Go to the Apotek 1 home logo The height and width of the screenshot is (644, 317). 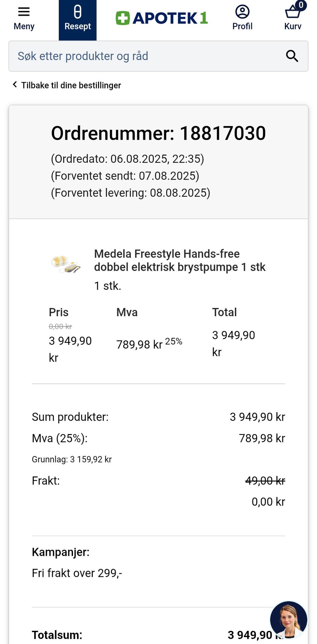point(162,18)
